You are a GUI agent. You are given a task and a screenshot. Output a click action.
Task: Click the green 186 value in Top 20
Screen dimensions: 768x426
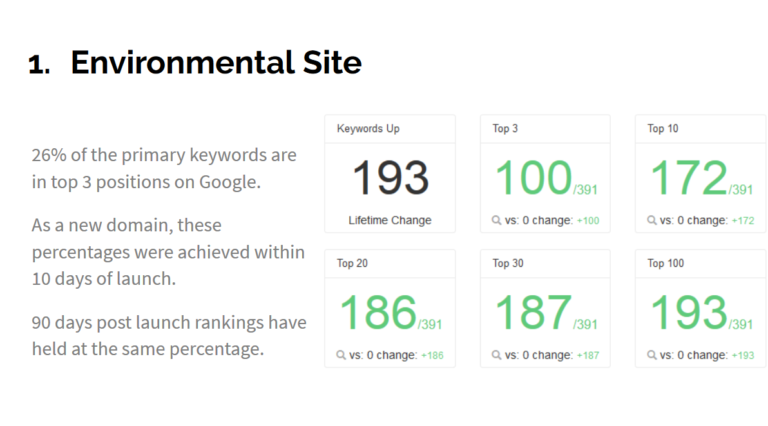[378, 312]
